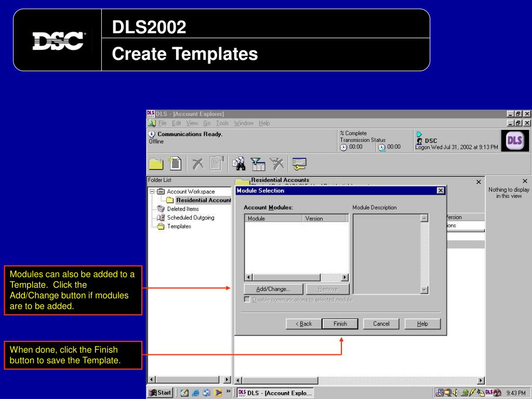The width and height of the screenshot is (532, 399).
Task: Click the Account Workspace tree icon
Action: (161, 191)
